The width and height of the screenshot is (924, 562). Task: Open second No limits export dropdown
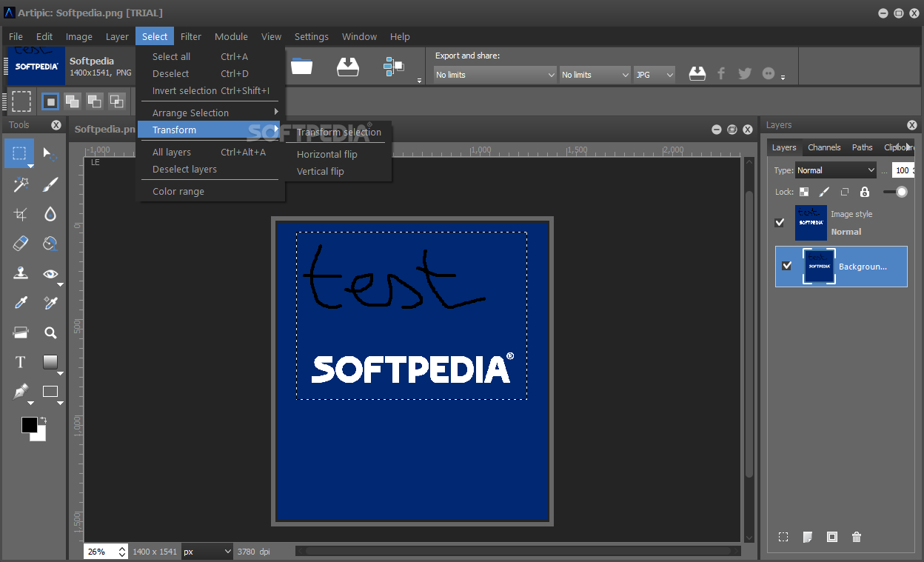(595, 75)
